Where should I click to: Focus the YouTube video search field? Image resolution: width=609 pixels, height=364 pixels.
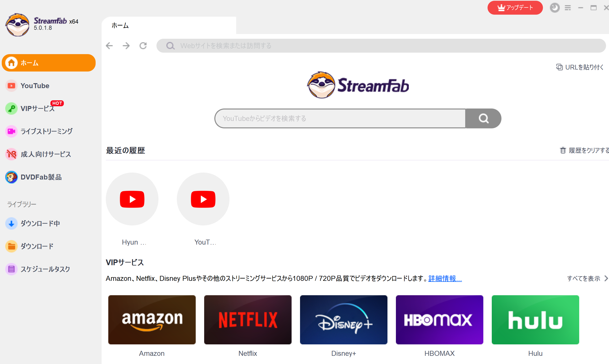click(x=340, y=118)
